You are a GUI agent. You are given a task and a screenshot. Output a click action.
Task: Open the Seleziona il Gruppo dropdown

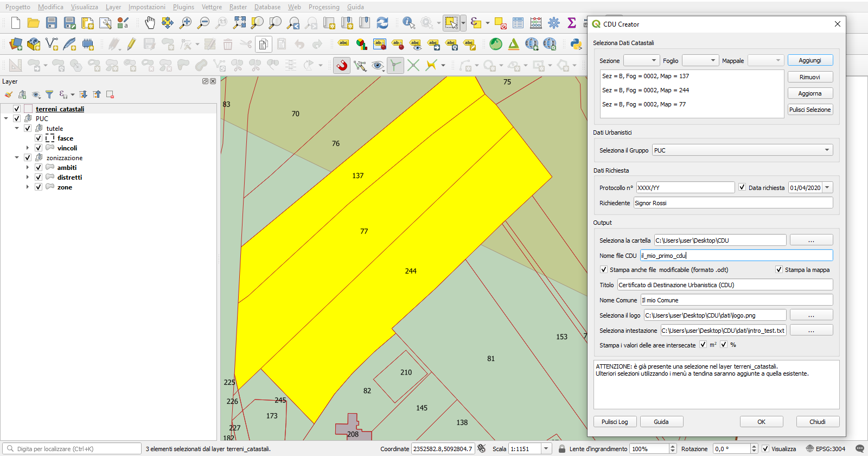click(743, 150)
